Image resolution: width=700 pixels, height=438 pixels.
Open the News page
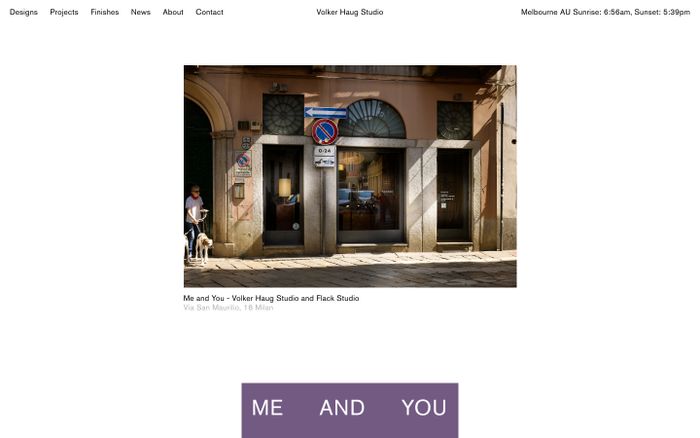coord(141,12)
